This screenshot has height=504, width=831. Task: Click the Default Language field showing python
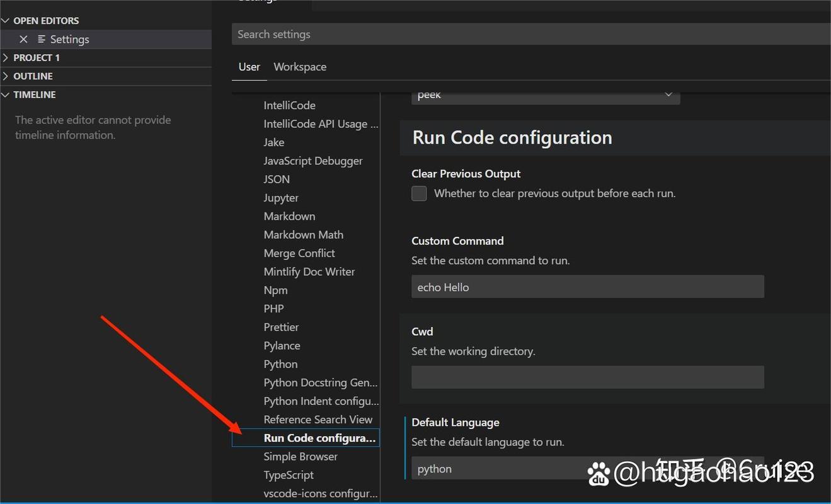588,468
